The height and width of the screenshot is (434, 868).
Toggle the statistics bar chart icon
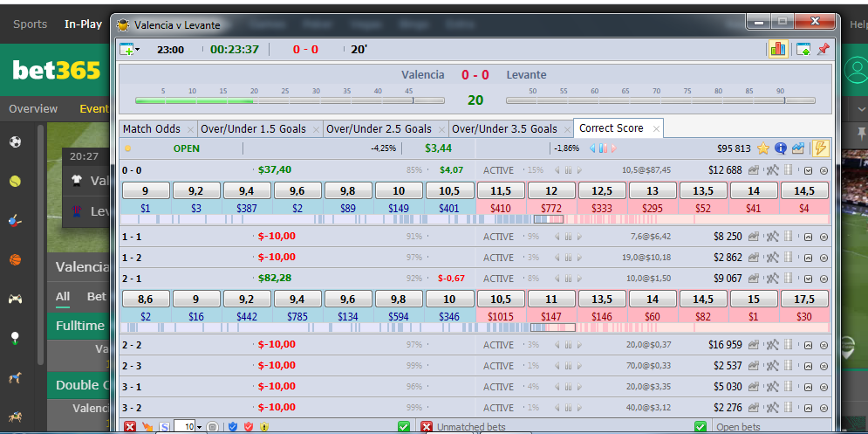click(x=778, y=49)
